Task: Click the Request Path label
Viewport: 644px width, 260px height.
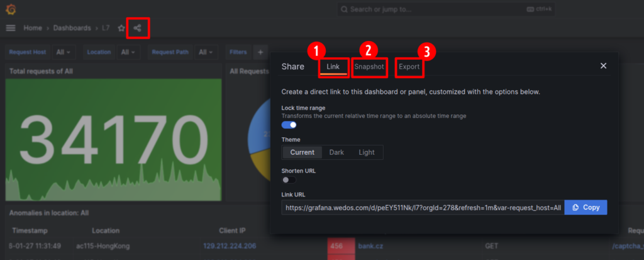Action: [x=170, y=52]
